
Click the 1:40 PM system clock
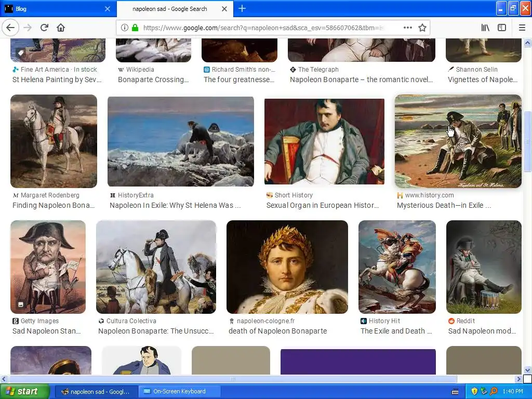point(513,392)
